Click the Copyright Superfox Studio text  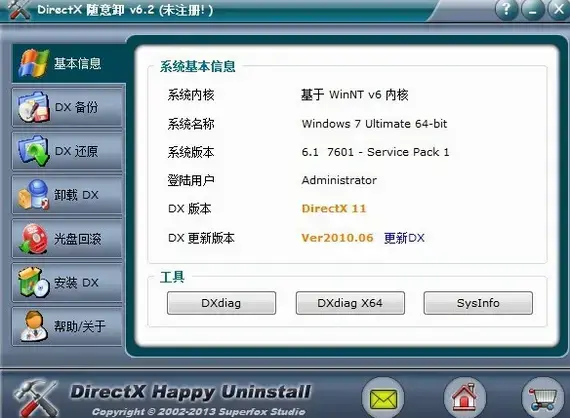pos(198,412)
